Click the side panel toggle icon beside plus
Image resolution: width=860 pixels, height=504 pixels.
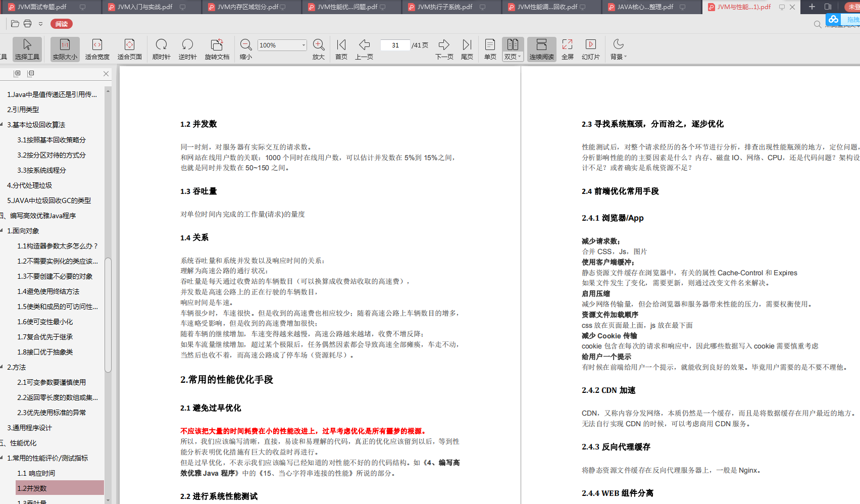828,7
